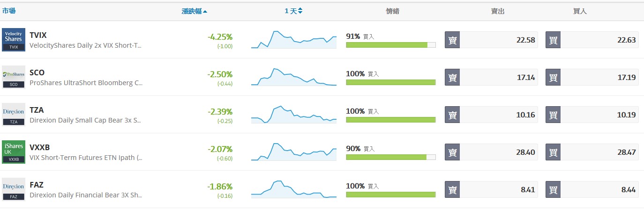
Task: Open the FAZ Direxion logo icon
Action: point(14,189)
